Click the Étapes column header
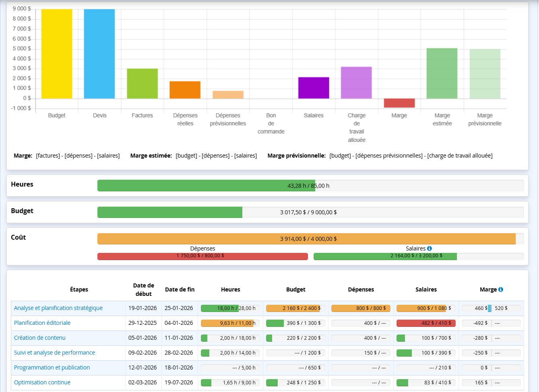 point(79,289)
